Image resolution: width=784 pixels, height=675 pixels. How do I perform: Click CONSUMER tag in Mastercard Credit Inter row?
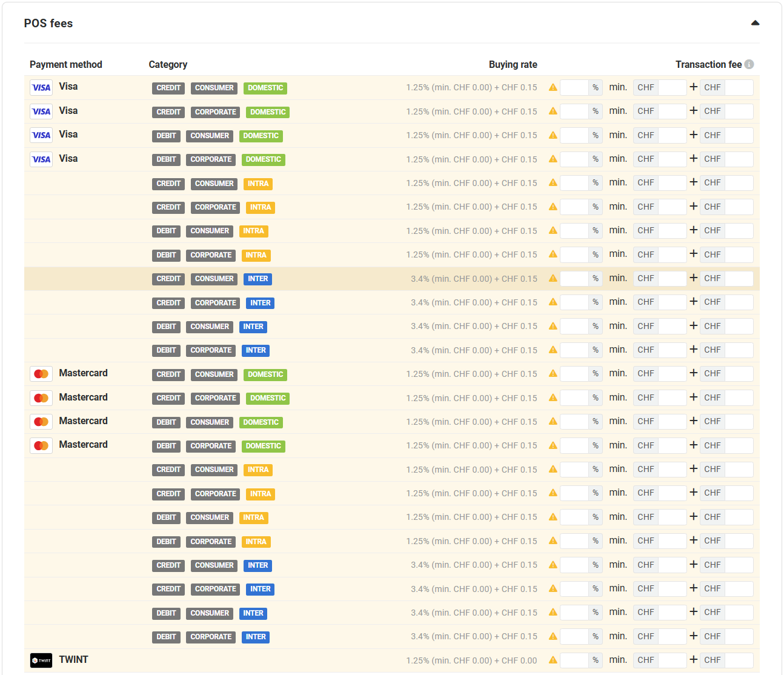(x=214, y=565)
